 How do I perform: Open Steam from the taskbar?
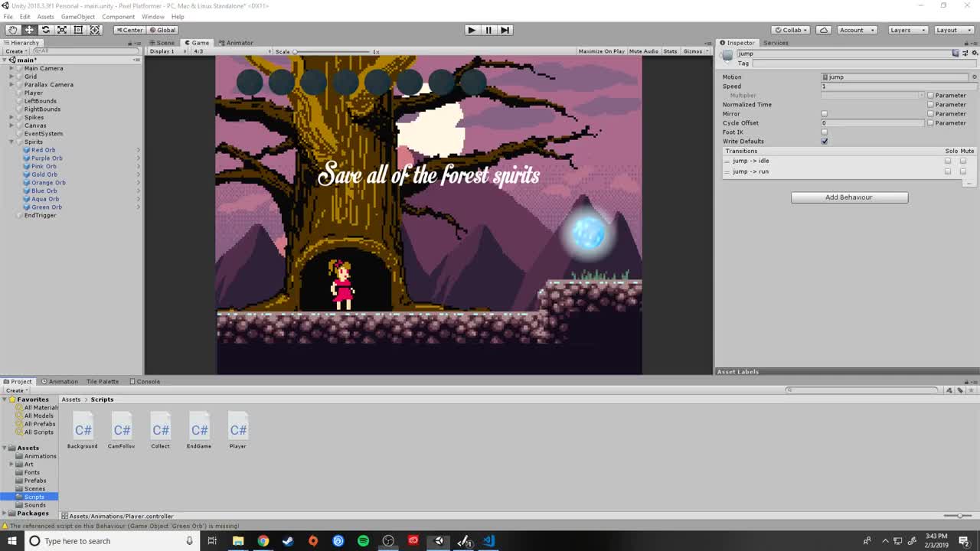coord(288,541)
